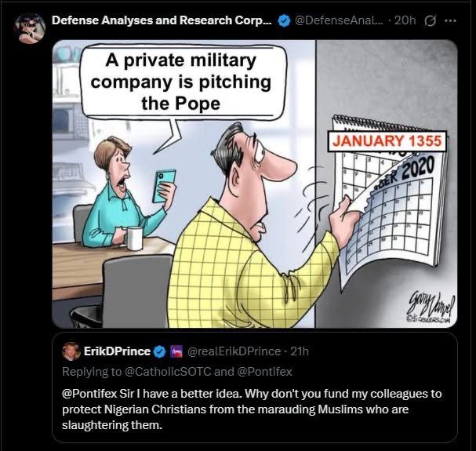Screen dimensions: 476x451
Task: Click the 20h timestamp of the post
Action: tap(405, 20)
